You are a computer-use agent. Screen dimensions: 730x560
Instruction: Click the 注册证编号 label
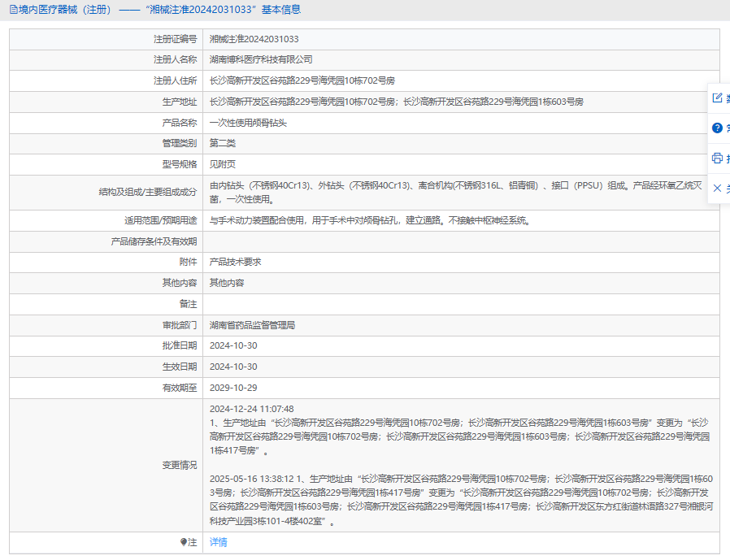176,39
